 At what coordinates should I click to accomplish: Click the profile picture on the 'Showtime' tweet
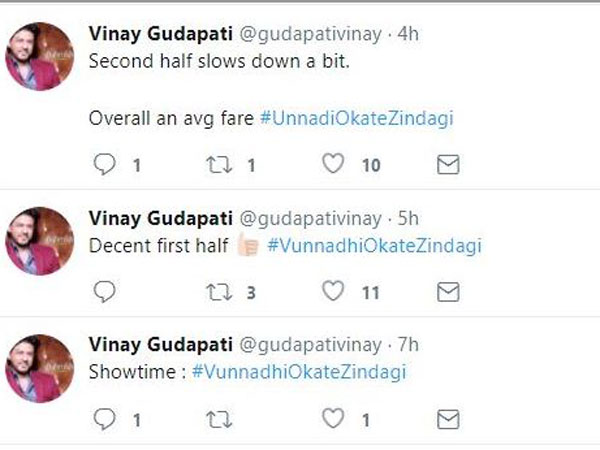pyautogui.click(x=40, y=368)
